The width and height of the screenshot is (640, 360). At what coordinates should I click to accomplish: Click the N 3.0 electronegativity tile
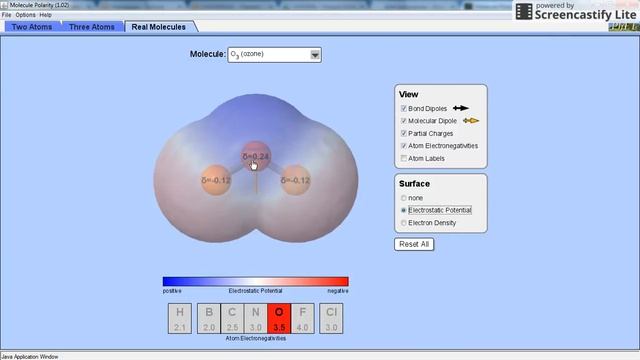(256, 318)
